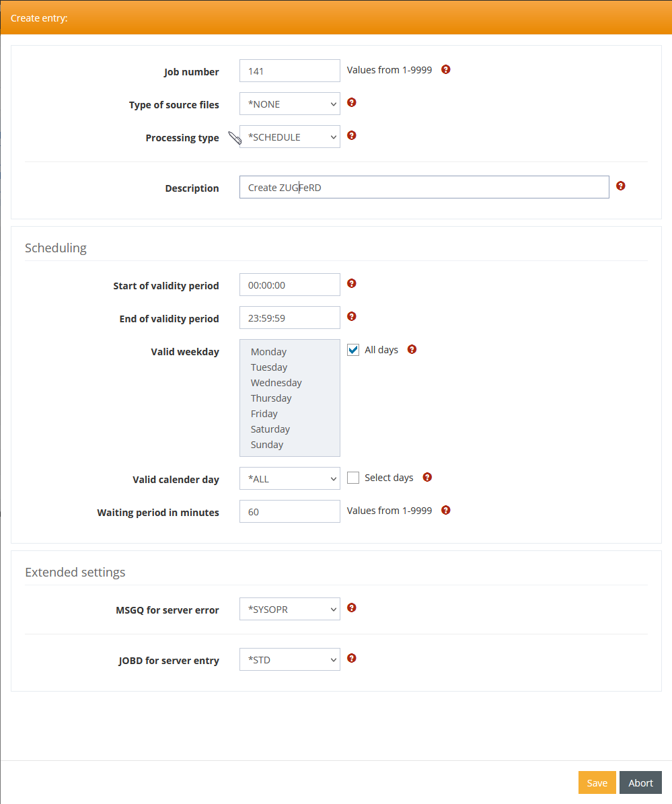Click help icon next to Description field

pos(620,186)
